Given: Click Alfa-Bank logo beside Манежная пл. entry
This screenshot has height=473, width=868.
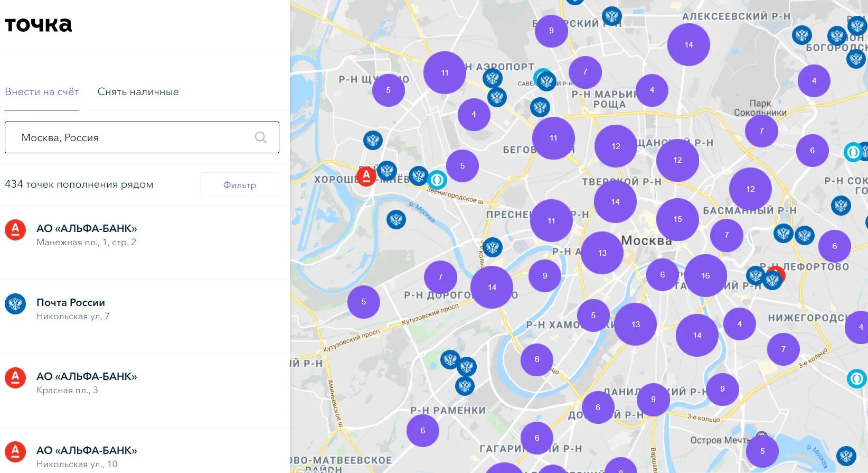Looking at the screenshot, I should [x=15, y=230].
